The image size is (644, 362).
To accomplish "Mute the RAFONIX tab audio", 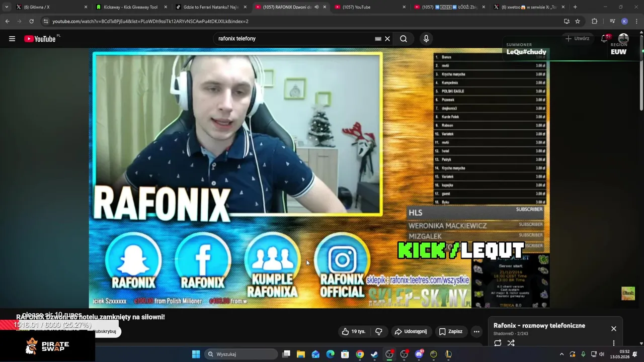I will tap(316, 7).
